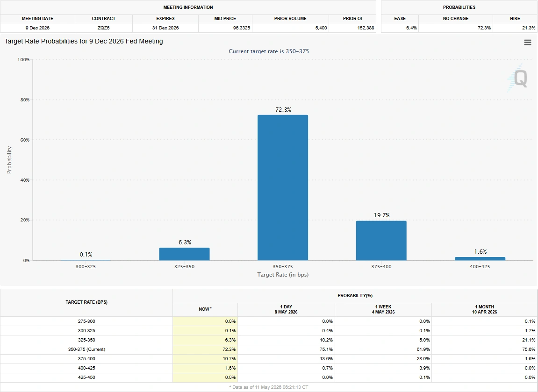
Task: Select the 425-450 target rate row label
Action: click(86, 377)
